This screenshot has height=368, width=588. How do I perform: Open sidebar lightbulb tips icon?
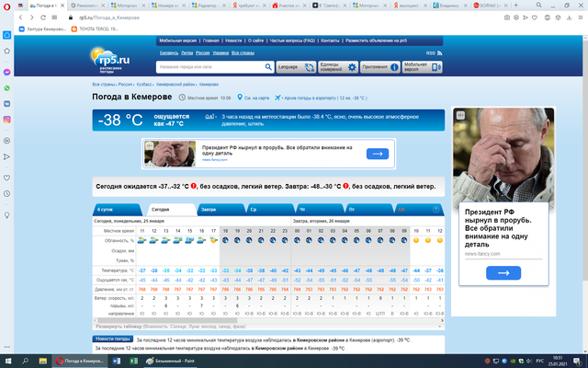(x=6, y=215)
